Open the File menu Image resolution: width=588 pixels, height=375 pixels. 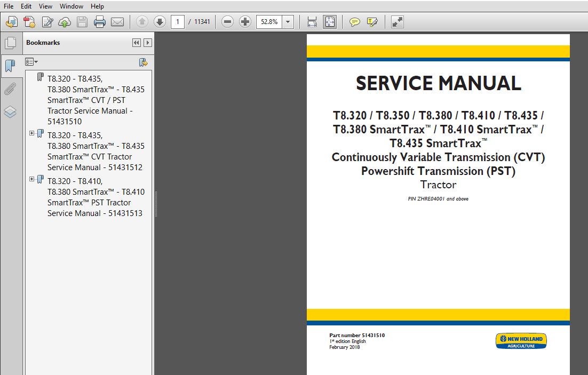[x=8, y=6]
